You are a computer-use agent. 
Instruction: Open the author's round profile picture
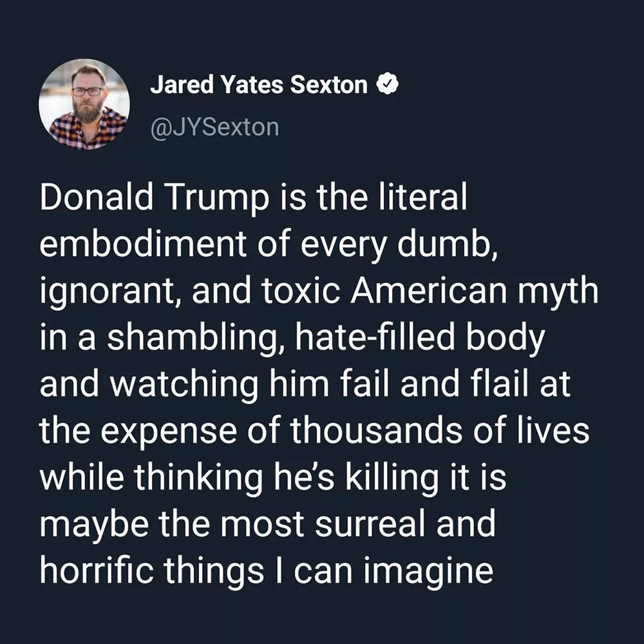[x=84, y=104]
